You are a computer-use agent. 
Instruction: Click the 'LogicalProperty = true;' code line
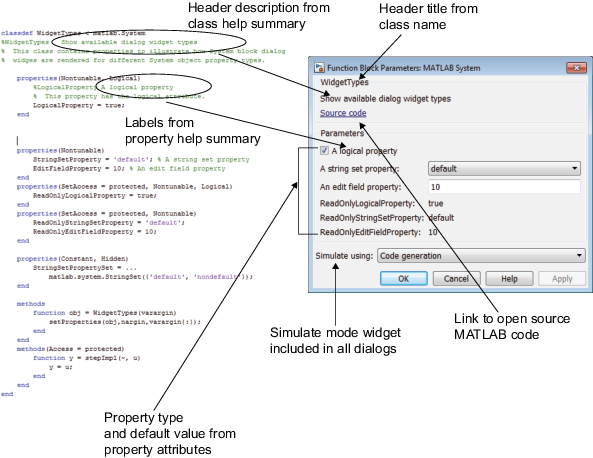[79, 105]
